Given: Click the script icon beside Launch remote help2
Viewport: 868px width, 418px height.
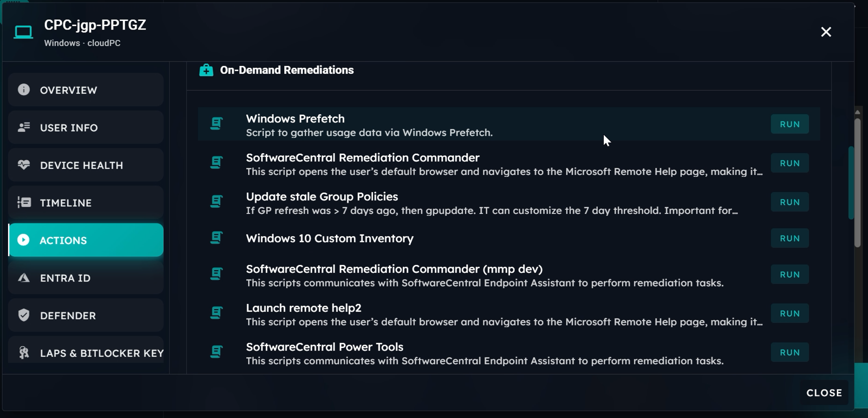Looking at the screenshot, I should (216, 313).
